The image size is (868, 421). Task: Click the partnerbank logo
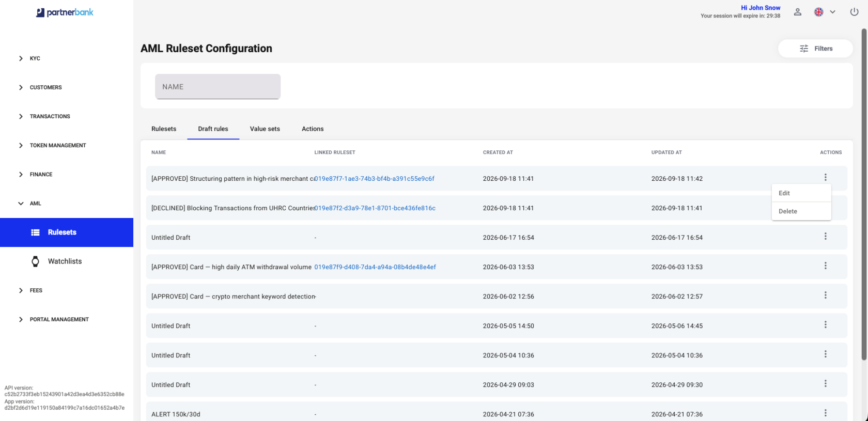click(65, 12)
